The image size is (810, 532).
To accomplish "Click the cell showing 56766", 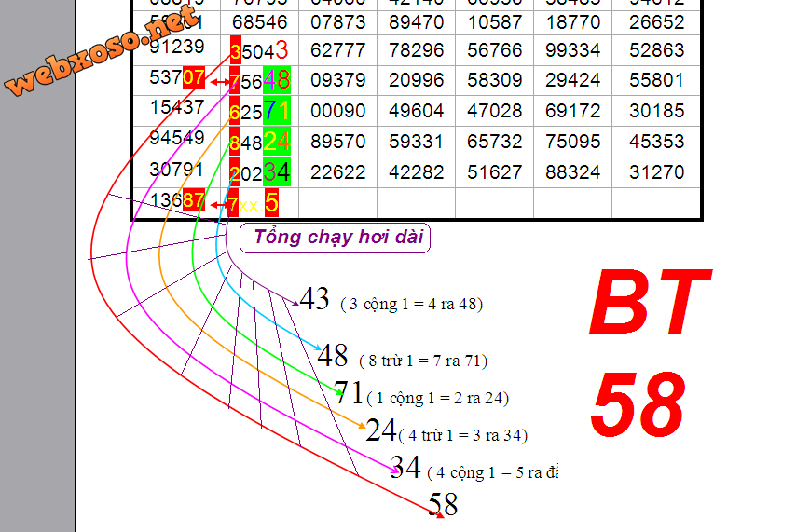I will coord(494,50).
